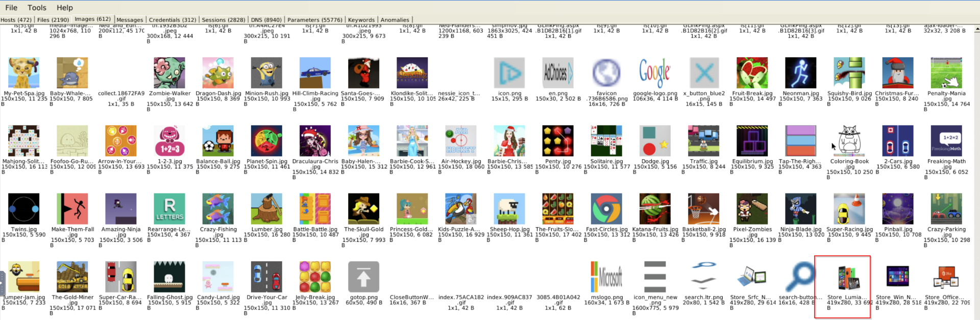
Task: Select the Zombie-Walker image thumbnail
Action: tap(169, 73)
